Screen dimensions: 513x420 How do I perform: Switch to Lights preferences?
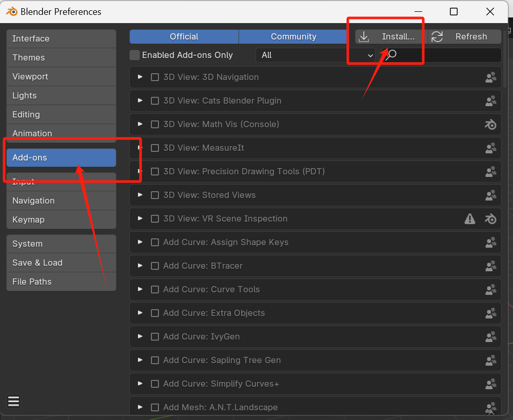click(x=61, y=95)
